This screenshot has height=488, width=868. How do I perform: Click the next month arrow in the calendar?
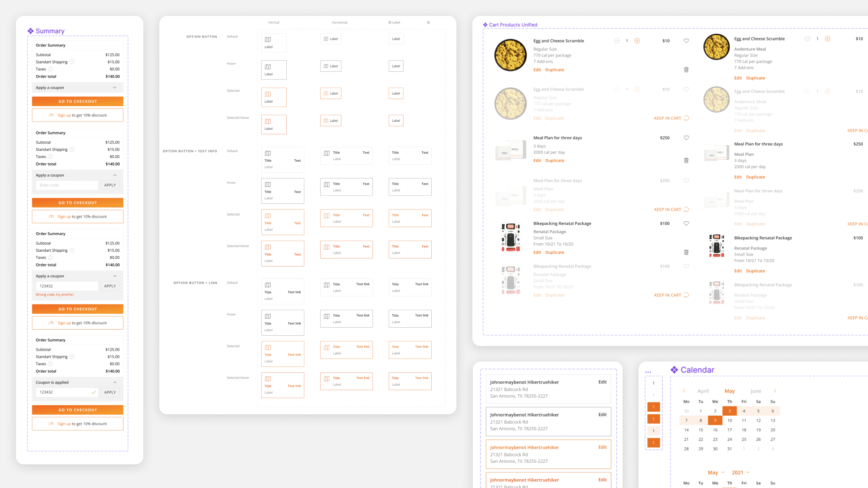coord(775,391)
